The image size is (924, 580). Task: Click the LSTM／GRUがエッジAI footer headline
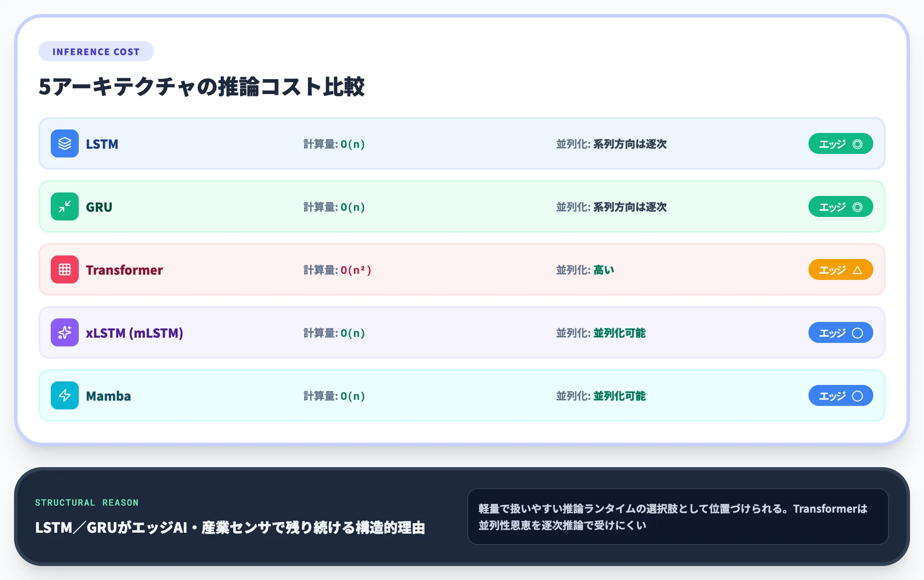coord(230,528)
